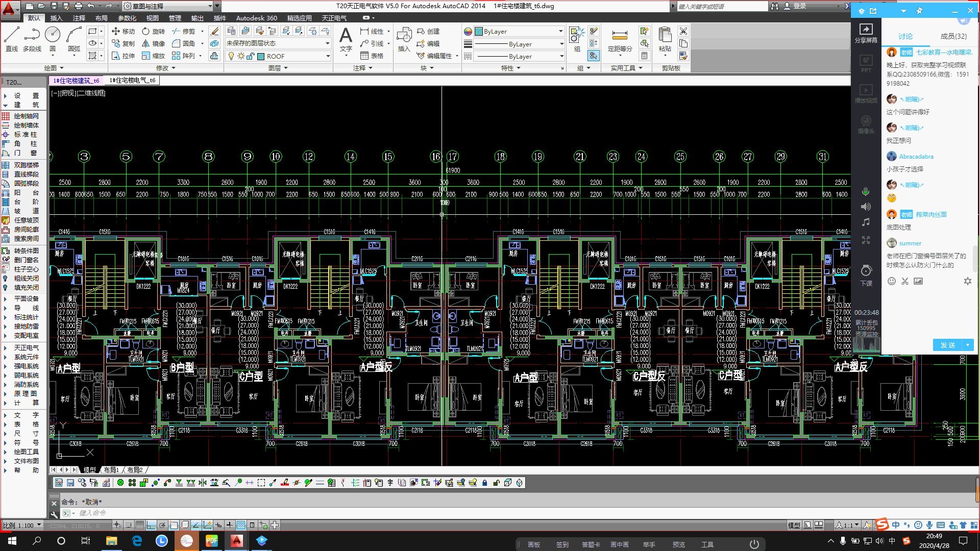The image size is (980, 551).
Task: Click the 发送 send button
Action: pyautogui.click(x=947, y=345)
